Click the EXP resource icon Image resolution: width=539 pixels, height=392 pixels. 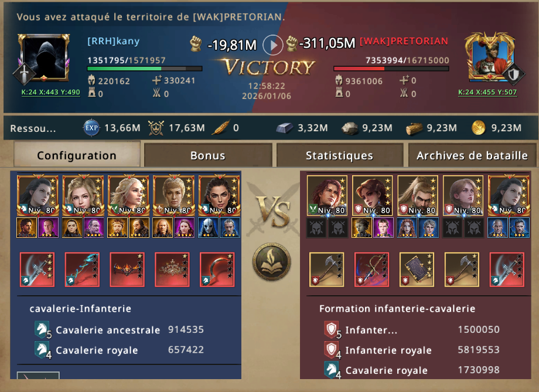coord(91,128)
